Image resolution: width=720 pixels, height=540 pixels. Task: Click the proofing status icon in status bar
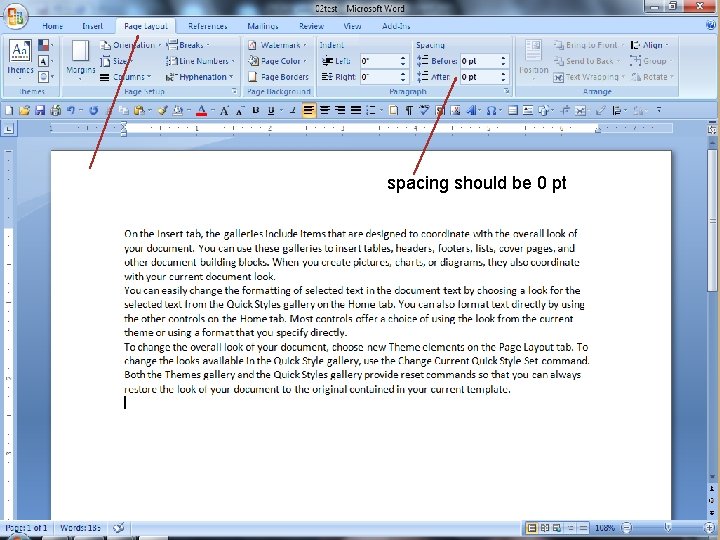tap(119, 528)
